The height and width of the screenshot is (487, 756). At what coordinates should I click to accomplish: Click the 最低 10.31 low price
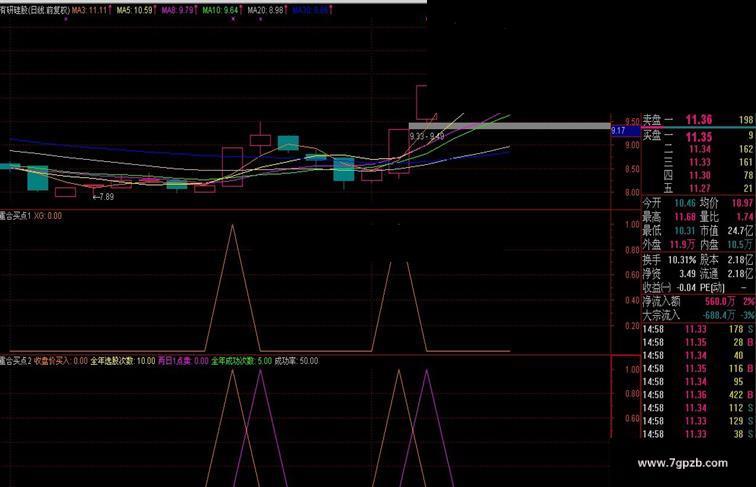pyautogui.click(x=685, y=231)
